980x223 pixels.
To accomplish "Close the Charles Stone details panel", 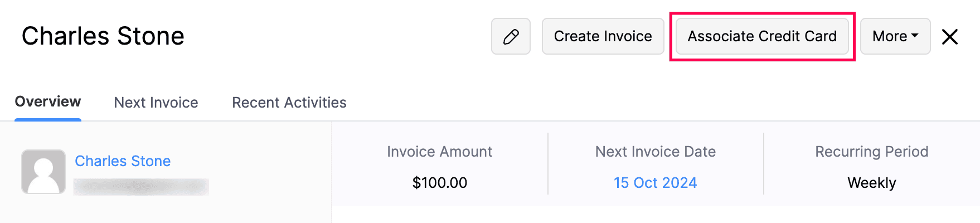I will (x=949, y=37).
